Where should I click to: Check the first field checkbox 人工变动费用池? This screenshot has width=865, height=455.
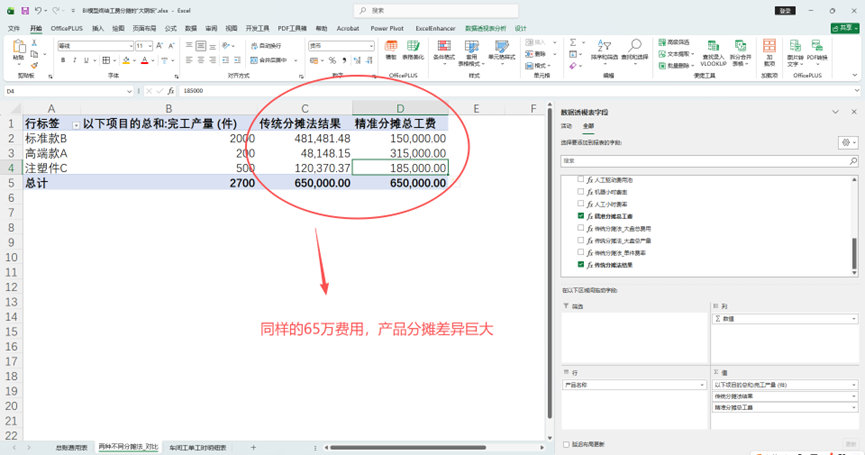pyautogui.click(x=580, y=180)
